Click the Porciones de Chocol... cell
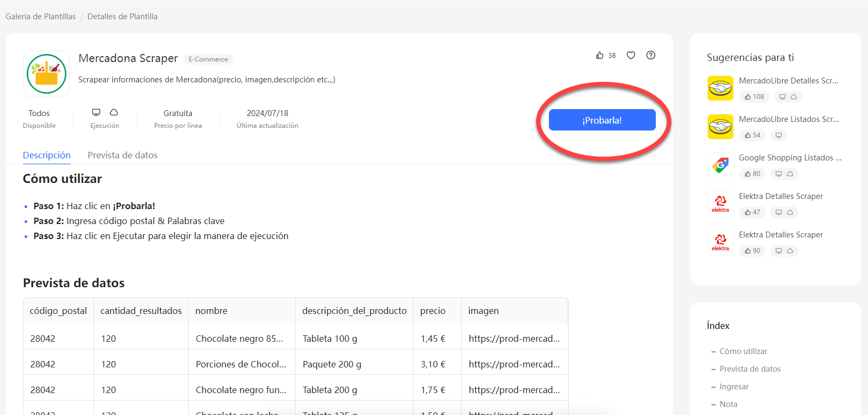Screen dimensions: 868x415 (x=241, y=364)
